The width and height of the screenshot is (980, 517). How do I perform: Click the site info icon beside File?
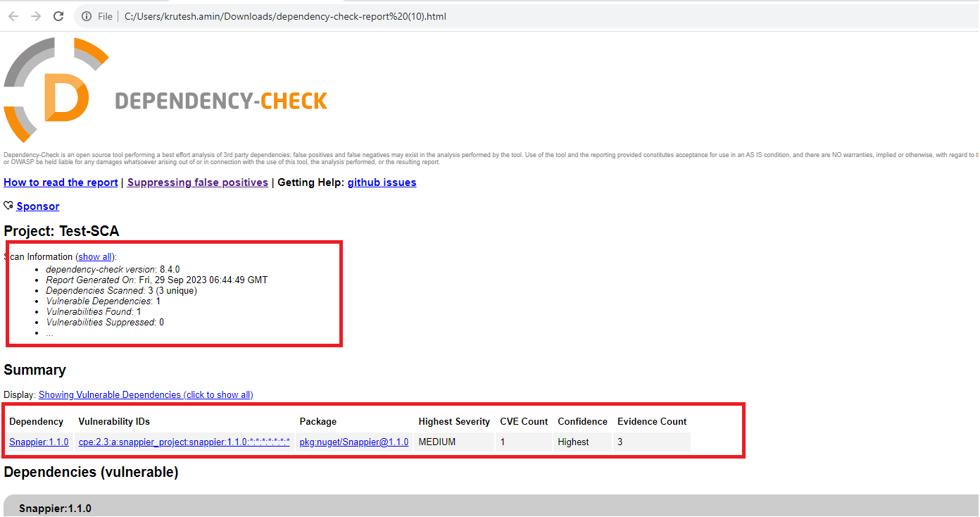[87, 16]
